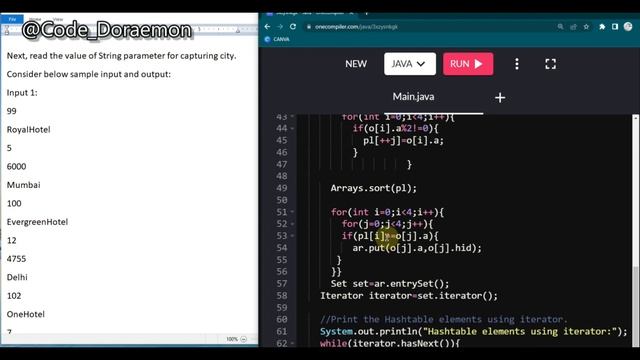Click the code editor vertical scrollbar
This screenshot has height=360, width=640.
coord(636,231)
